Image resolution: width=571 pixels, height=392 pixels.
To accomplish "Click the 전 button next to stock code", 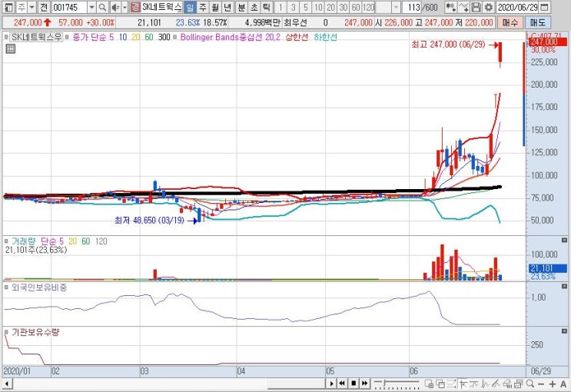I will tap(44, 7).
